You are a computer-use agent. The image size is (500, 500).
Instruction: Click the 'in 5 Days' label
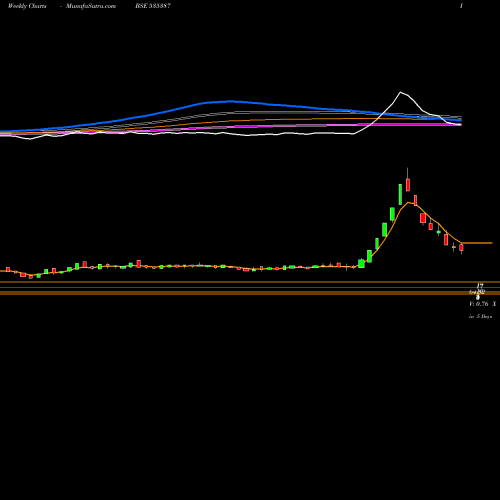click(480, 316)
